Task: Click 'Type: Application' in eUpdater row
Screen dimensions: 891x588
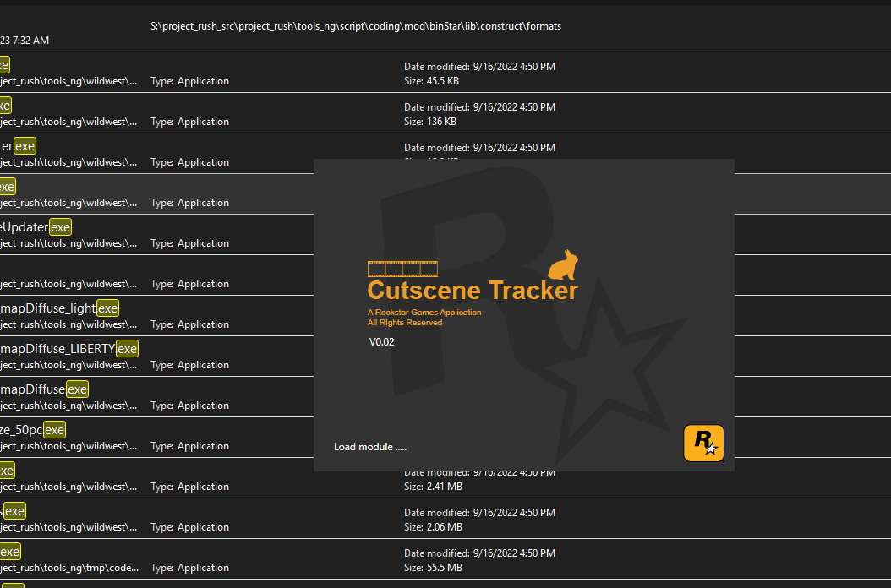Action: click(190, 243)
